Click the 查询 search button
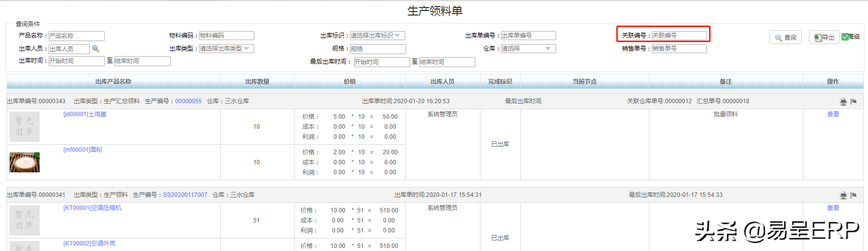 (x=785, y=38)
